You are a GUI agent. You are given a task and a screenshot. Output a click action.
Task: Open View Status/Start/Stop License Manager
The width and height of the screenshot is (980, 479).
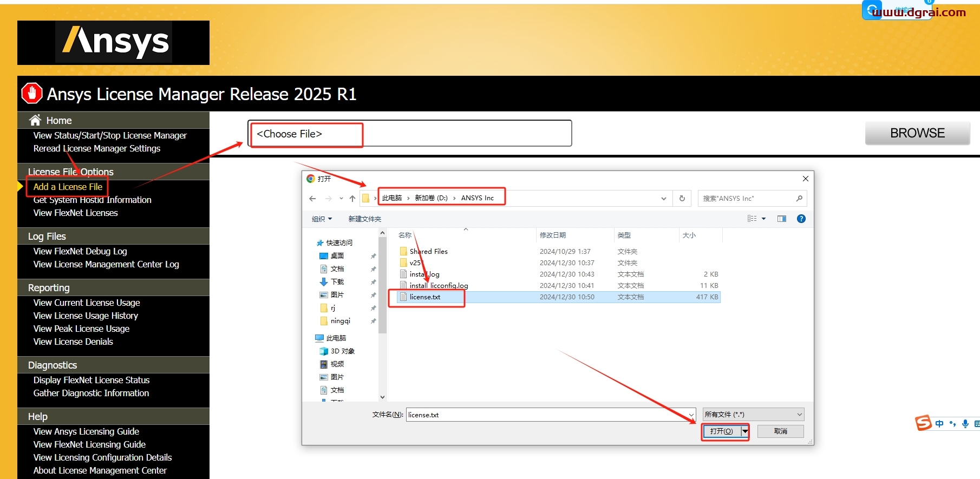[x=110, y=135]
